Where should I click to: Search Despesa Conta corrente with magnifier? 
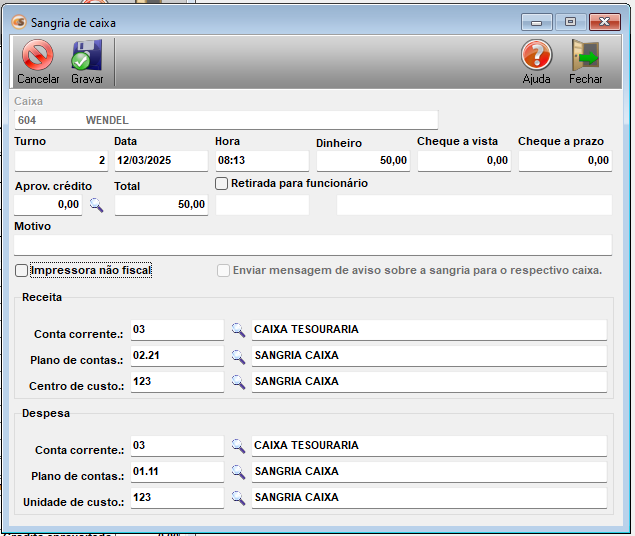[x=238, y=445]
